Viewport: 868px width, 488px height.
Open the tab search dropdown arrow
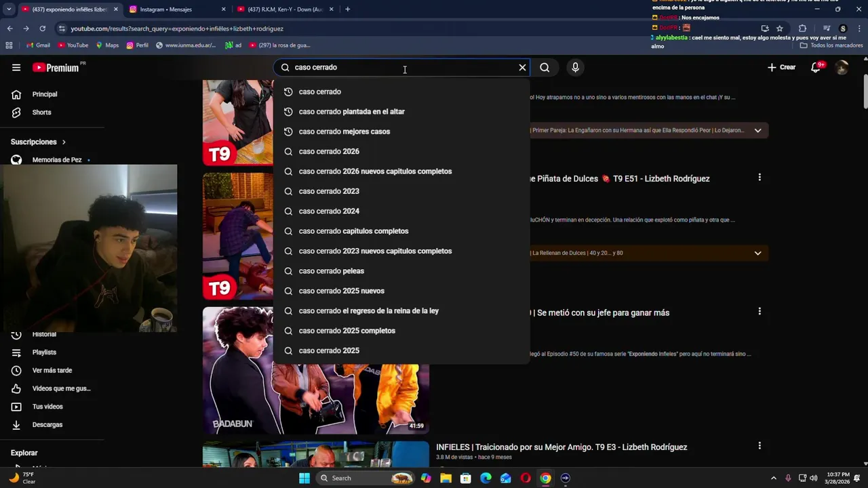pos(8,9)
